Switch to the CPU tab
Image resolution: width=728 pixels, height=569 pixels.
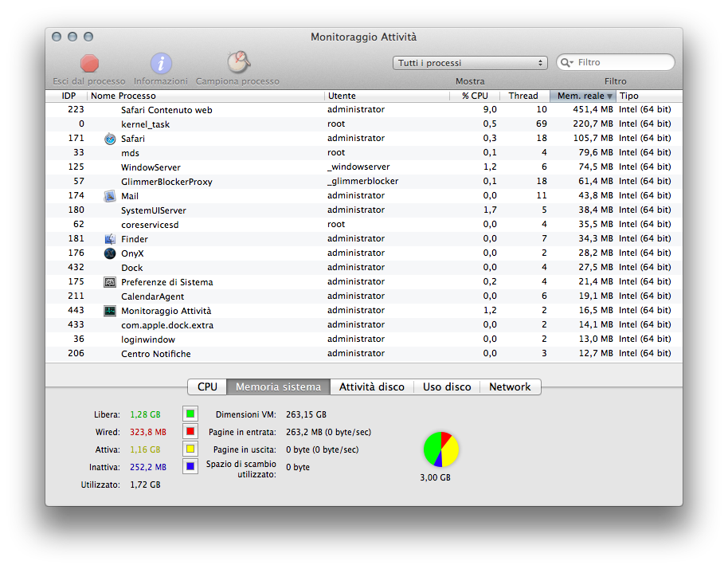pyautogui.click(x=207, y=387)
